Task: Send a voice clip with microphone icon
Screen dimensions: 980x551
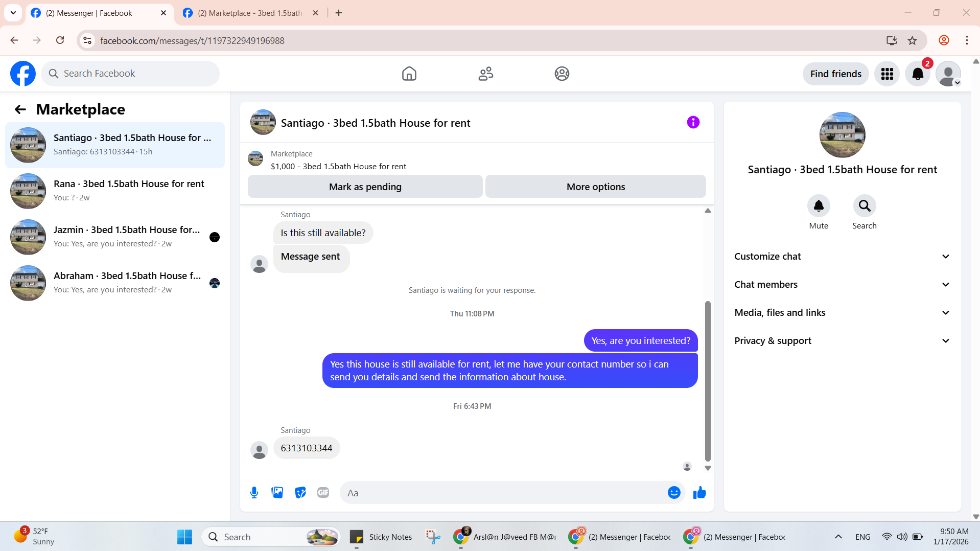Action: click(x=254, y=493)
